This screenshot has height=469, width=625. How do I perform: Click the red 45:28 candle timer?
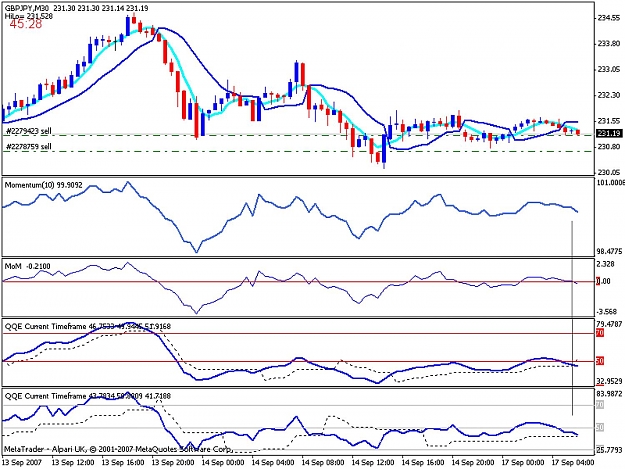(26, 24)
